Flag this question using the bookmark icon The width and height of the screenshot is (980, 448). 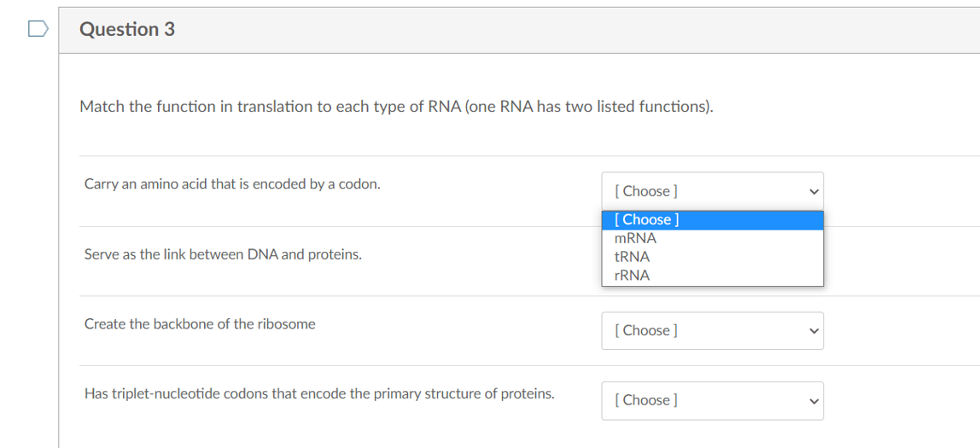pos(37,30)
